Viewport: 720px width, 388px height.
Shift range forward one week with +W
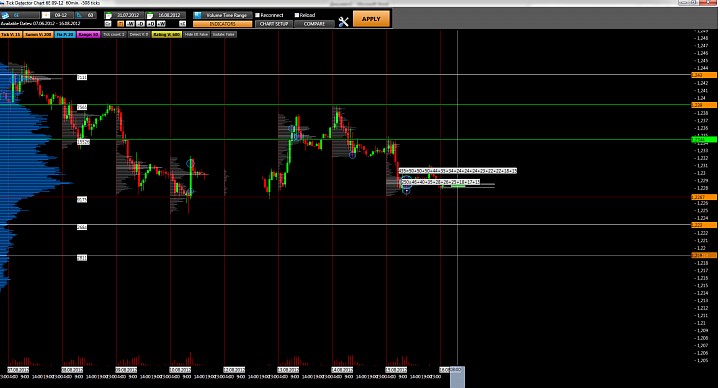(x=161, y=24)
